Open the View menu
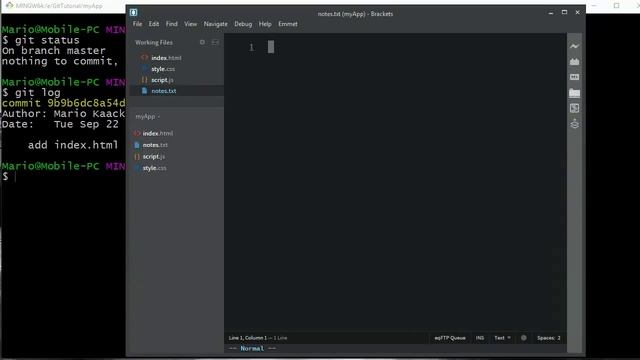The height and width of the screenshot is (360, 640). click(191, 24)
